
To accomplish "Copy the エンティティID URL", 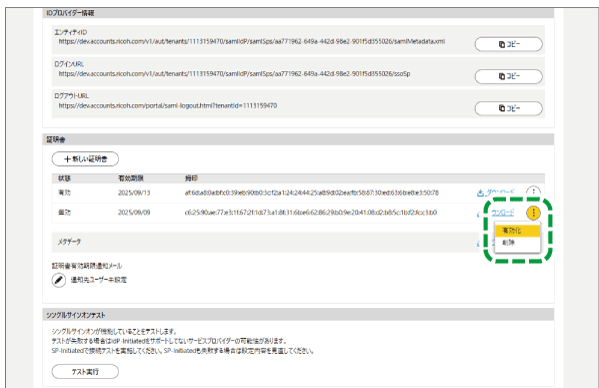I will point(508,44).
